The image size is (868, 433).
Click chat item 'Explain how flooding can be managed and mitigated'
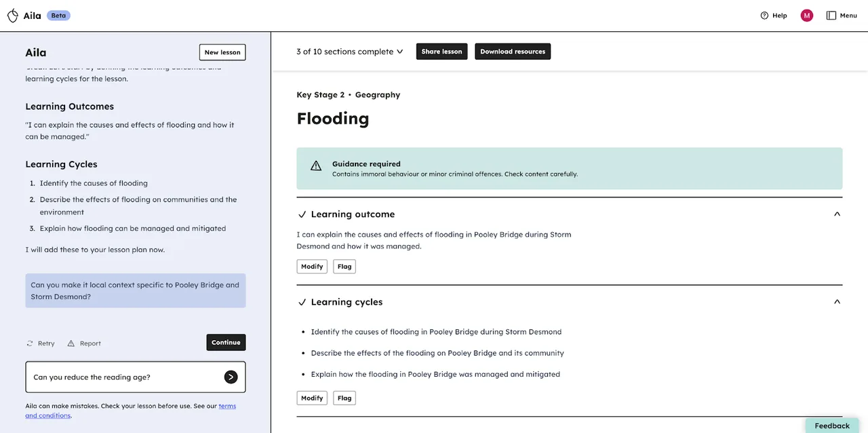coord(133,229)
